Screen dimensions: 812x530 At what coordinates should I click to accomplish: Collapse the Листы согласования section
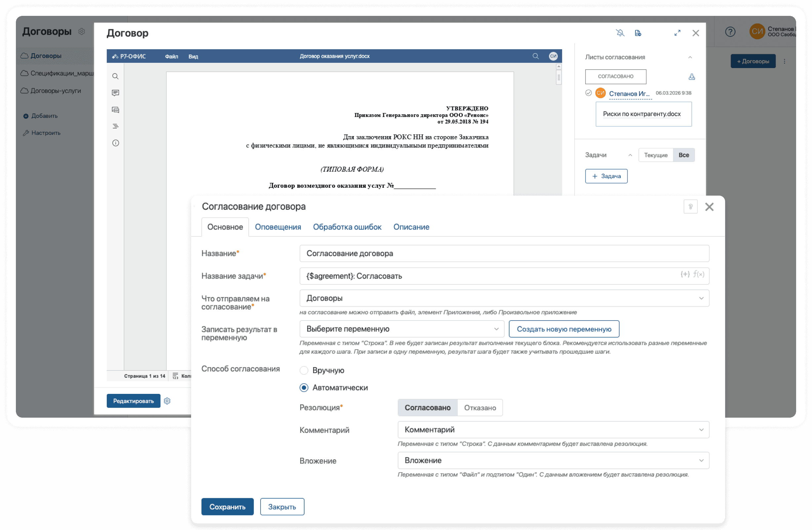(x=691, y=57)
